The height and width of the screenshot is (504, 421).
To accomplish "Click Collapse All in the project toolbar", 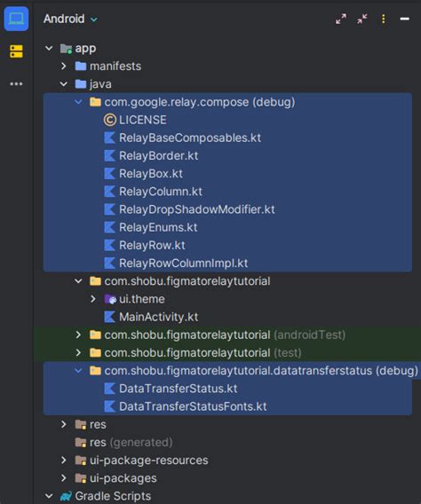I will point(362,19).
